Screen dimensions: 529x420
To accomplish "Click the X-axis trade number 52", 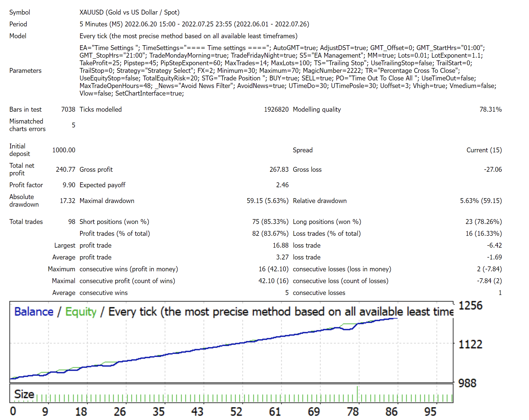I will [x=236, y=412].
